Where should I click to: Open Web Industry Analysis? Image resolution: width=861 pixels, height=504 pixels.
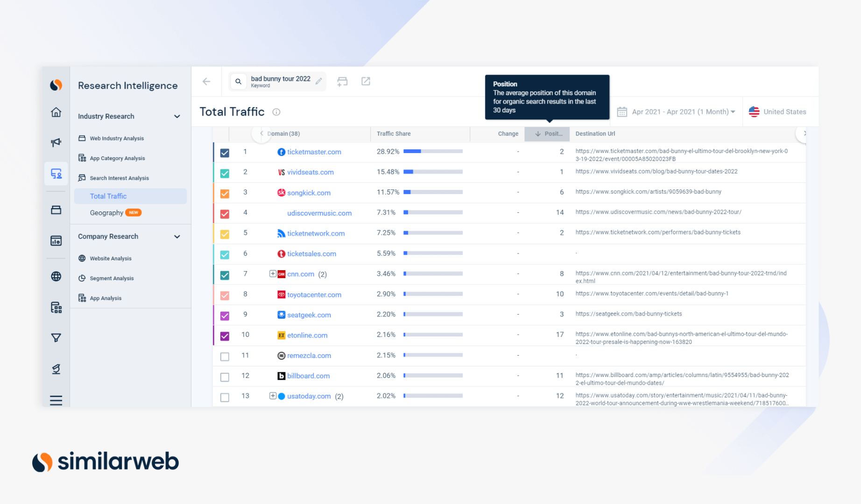[117, 139]
